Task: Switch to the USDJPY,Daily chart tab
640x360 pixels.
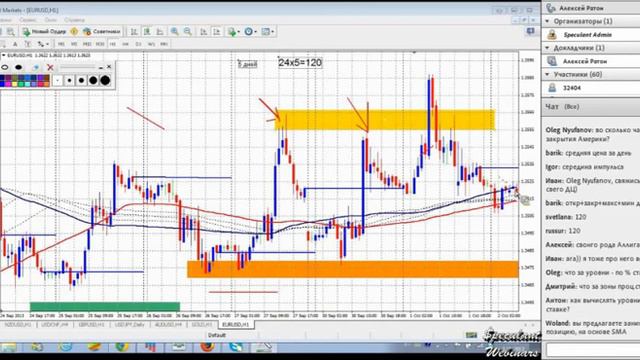Action: pyautogui.click(x=130, y=324)
